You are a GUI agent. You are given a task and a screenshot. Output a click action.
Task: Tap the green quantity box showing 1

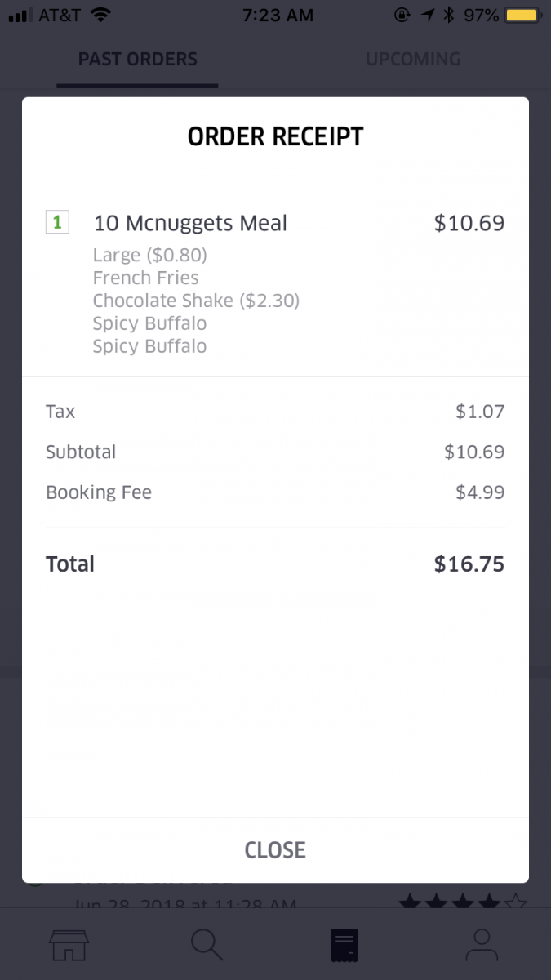[57, 222]
